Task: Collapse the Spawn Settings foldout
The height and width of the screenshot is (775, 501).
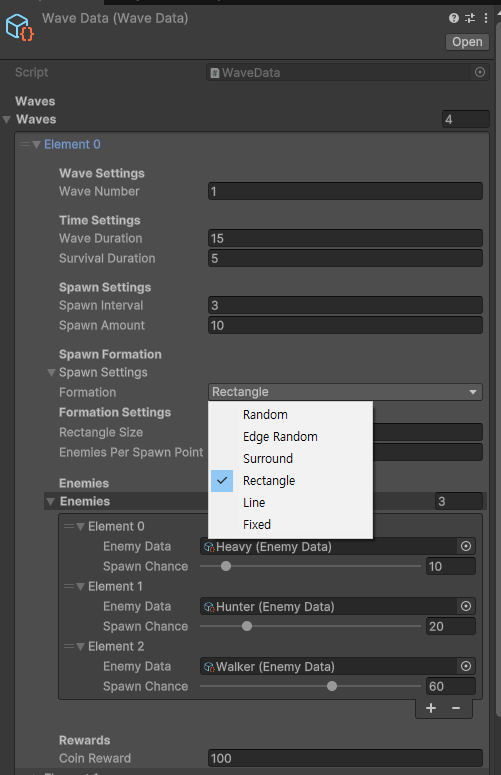Action: click(51, 373)
